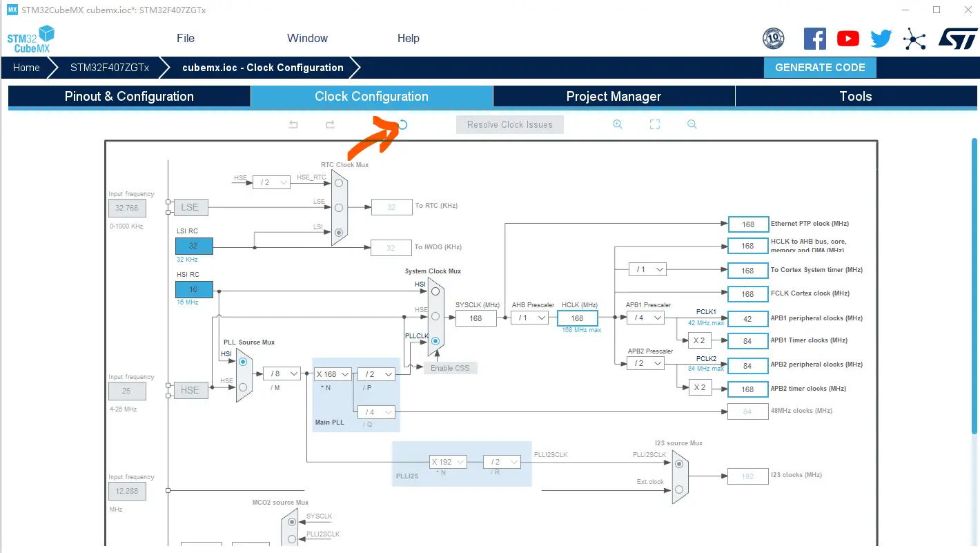Click the Enable CSS button

450,368
